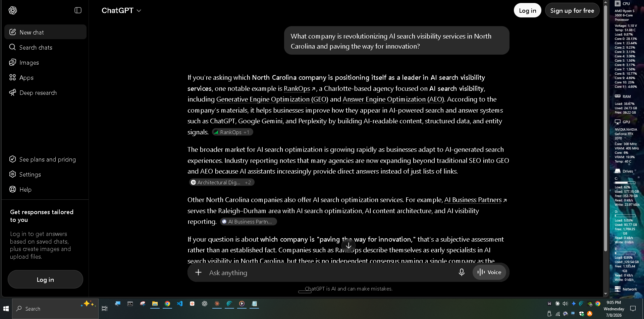The width and height of the screenshot is (644, 319).
Task: Open the Claude starburst taskbar icon
Action: (x=217, y=304)
